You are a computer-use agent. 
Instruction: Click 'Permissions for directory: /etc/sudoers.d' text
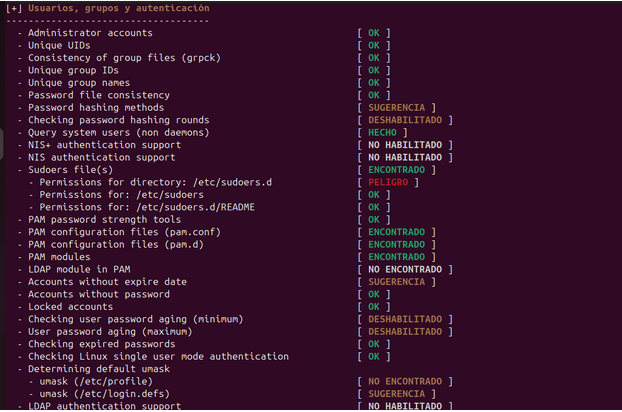(x=150, y=182)
